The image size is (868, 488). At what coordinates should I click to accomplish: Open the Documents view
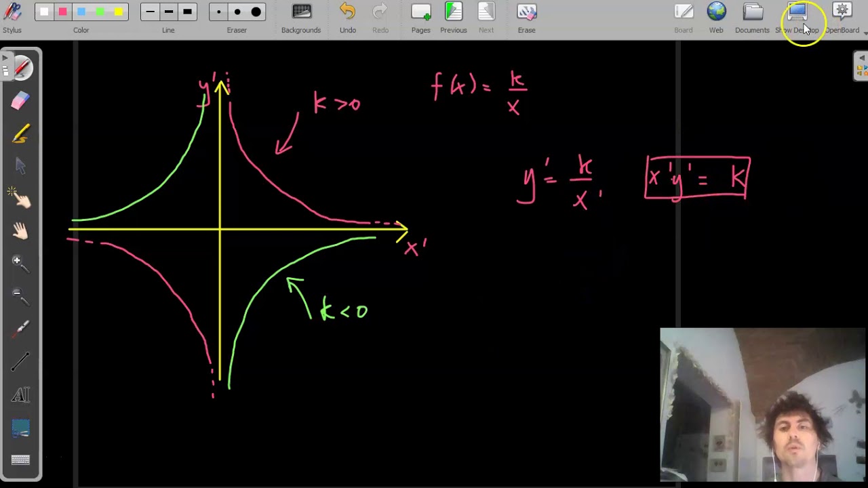pyautogui.click(x=753, y=18)
